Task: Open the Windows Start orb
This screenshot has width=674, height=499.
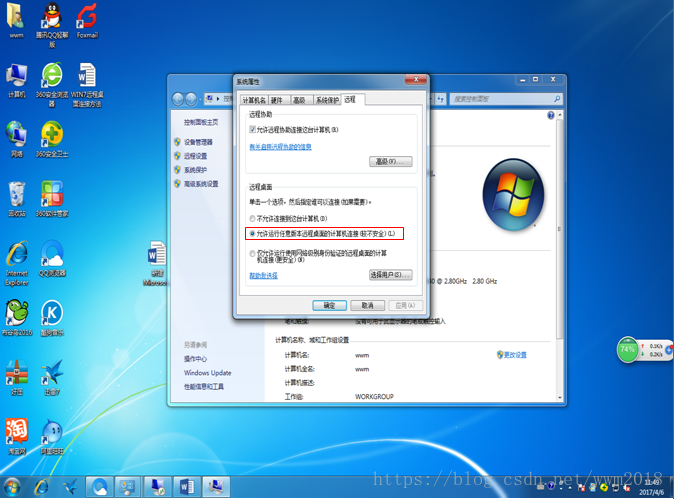Action: 12,487
